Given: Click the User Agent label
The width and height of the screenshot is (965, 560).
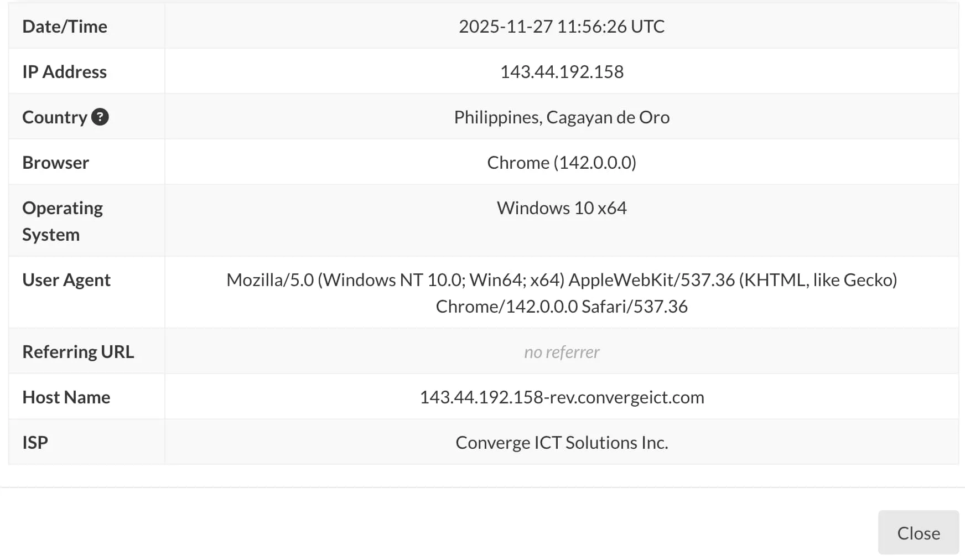Looking at the screenshot, I should click(66, 280).
